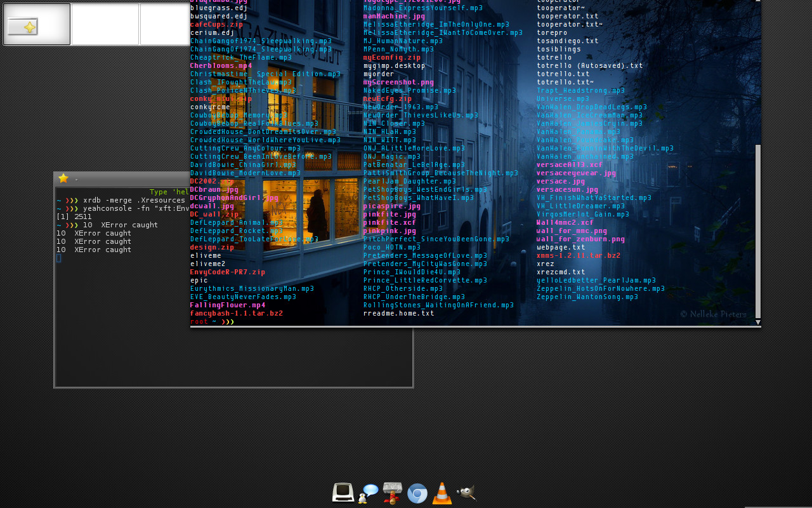Open VLC media player cone icon
812x508 pixels.
tap(442, 493)
